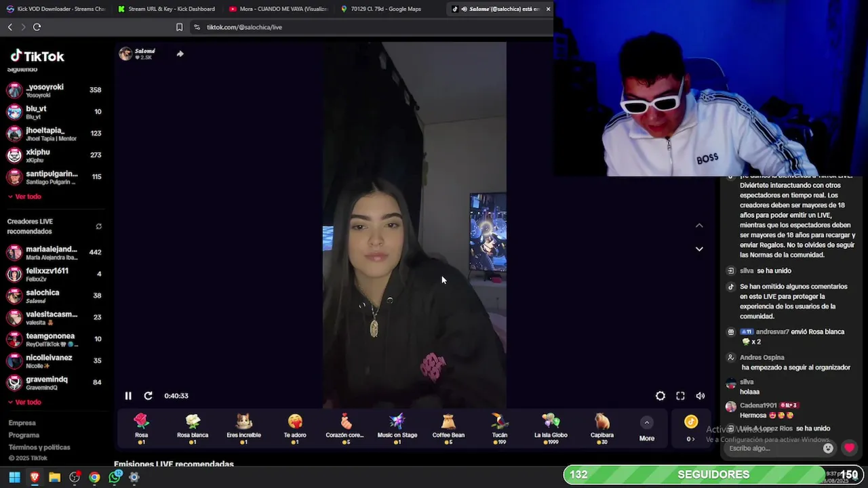Viewport: 868px width, 488px height.
Task: Send the Coffee Bean gift
Action: (x=448, y=429)
